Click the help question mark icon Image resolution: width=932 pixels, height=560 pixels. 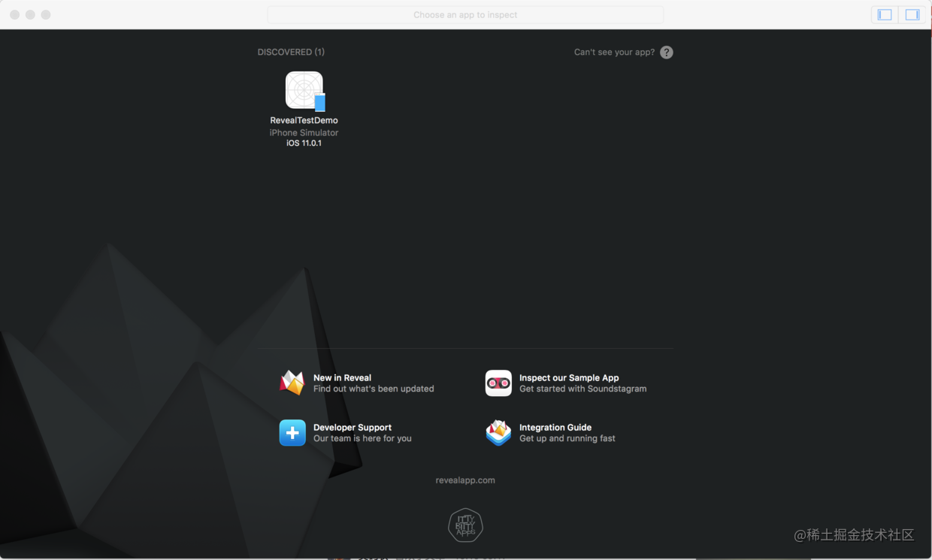click(667, 53)
